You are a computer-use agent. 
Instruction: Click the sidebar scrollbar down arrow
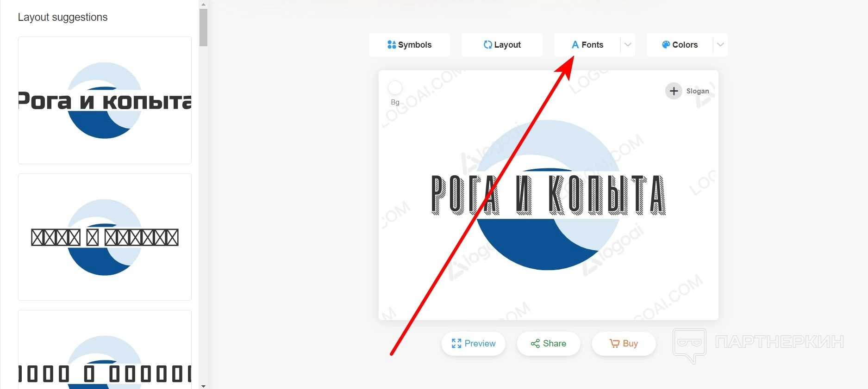(203, 385)
